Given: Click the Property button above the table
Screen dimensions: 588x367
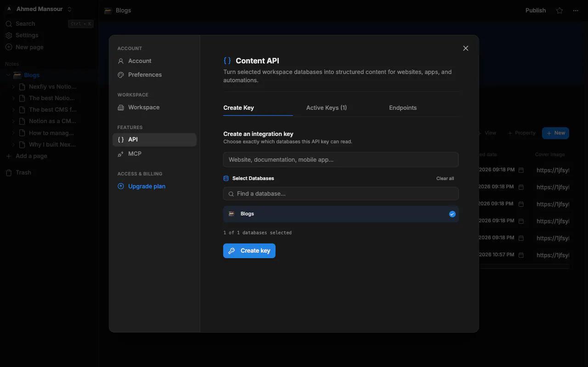Looking at the screenshot, I should 521,133.
